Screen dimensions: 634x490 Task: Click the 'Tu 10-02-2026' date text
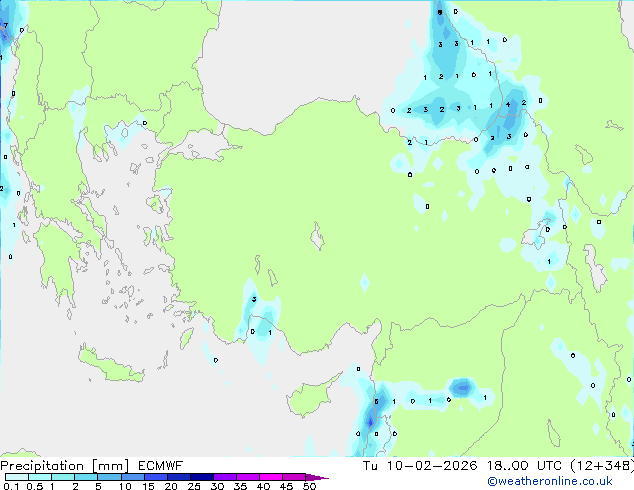[420, 466]
